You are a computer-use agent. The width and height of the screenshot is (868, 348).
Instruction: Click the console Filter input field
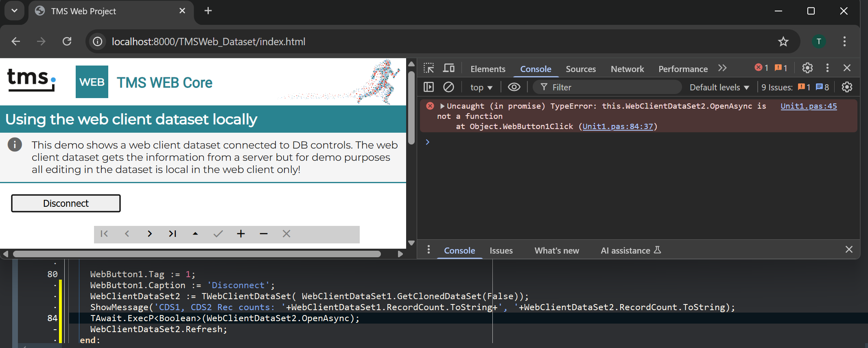click(607, 87)
